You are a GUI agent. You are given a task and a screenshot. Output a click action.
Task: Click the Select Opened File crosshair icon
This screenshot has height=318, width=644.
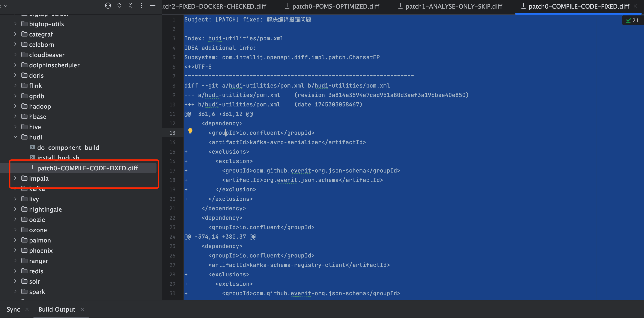108,6
